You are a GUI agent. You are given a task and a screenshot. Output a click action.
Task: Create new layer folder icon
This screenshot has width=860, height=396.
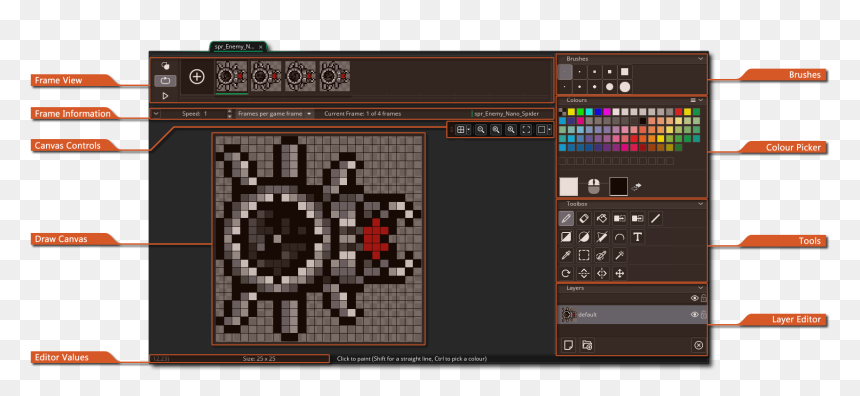(587, 345)
